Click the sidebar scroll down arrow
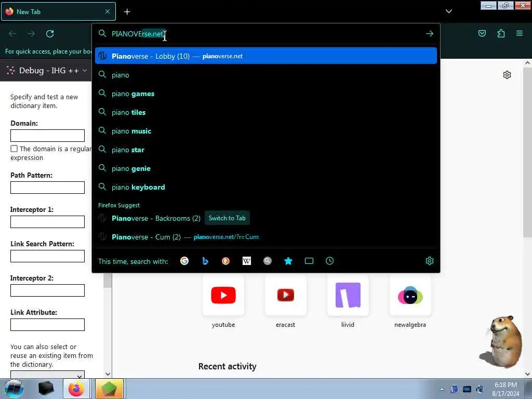Image resolution: width=532 pixels, height=399 pixels. (108, 374)
